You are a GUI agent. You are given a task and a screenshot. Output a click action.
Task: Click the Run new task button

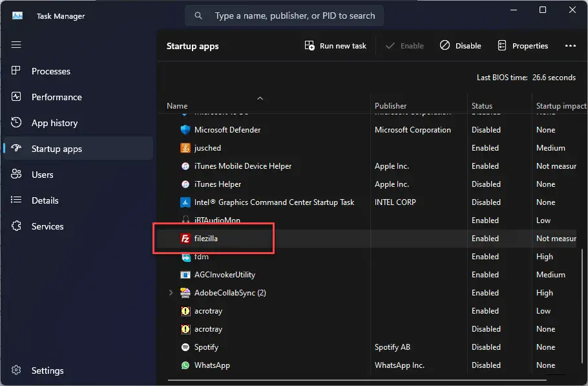coord(335,45)
